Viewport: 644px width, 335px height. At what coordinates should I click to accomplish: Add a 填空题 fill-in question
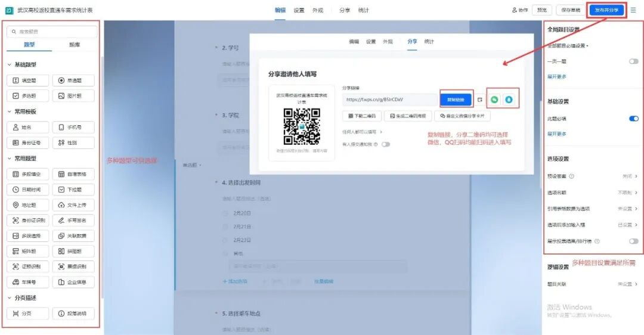(x=27, y=80)
